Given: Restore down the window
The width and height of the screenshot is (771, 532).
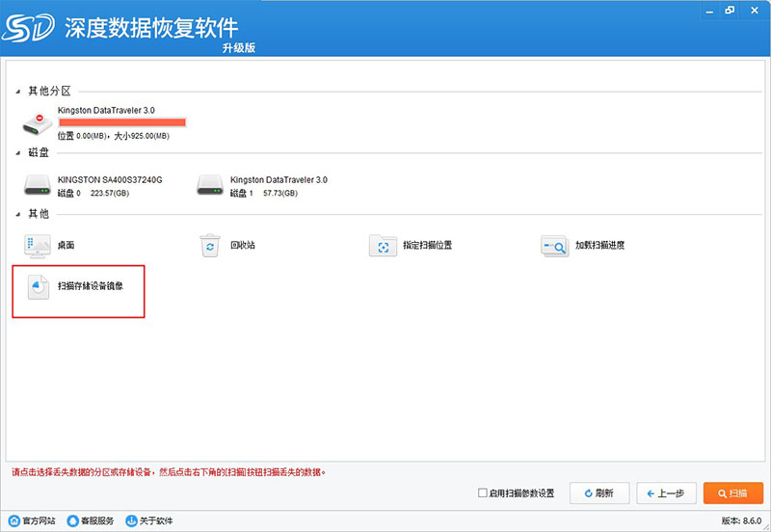Looking at the screenshot, I should click(x=730, y=11).
